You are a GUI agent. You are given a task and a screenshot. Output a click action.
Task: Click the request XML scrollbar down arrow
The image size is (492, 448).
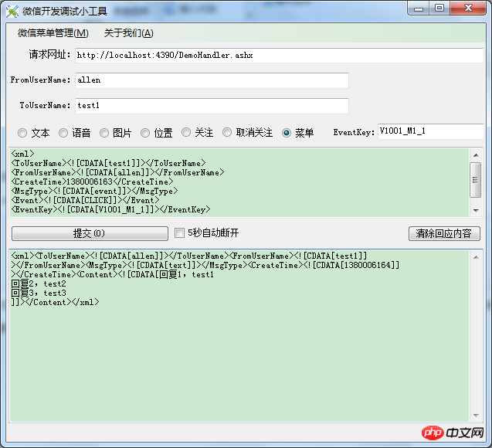pos(476,211)
